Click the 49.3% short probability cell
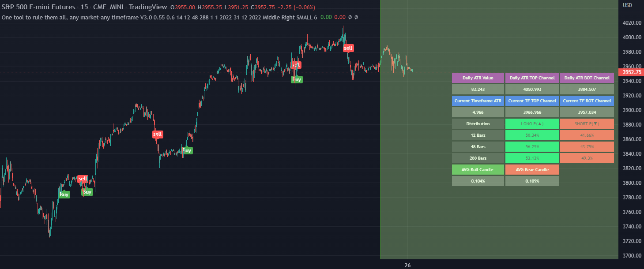Screen dimensions: 644x269 [x=587, y=158]
